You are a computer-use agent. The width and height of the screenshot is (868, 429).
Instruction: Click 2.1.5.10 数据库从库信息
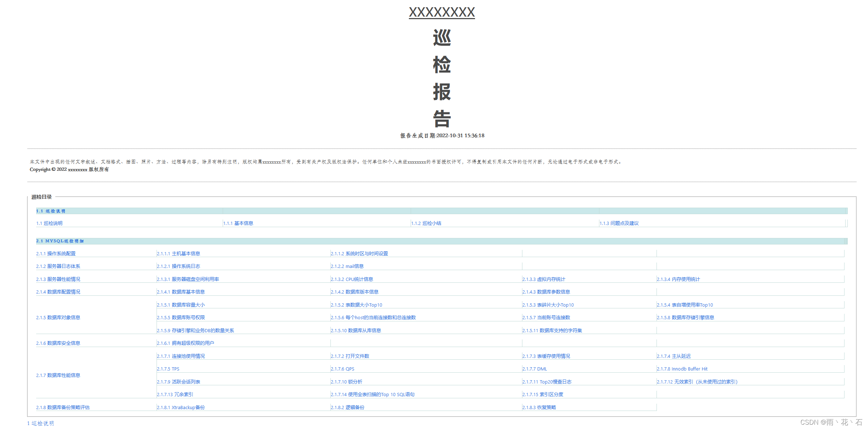coord(356,331)
